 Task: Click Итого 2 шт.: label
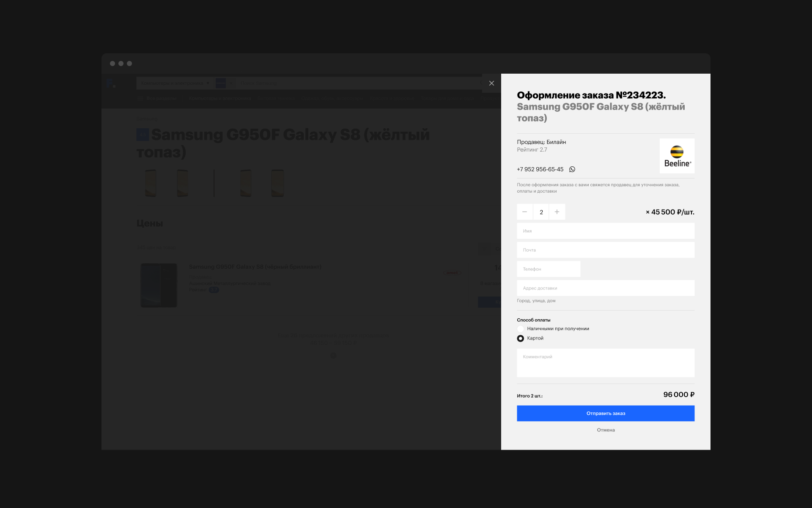pos(529,396)
